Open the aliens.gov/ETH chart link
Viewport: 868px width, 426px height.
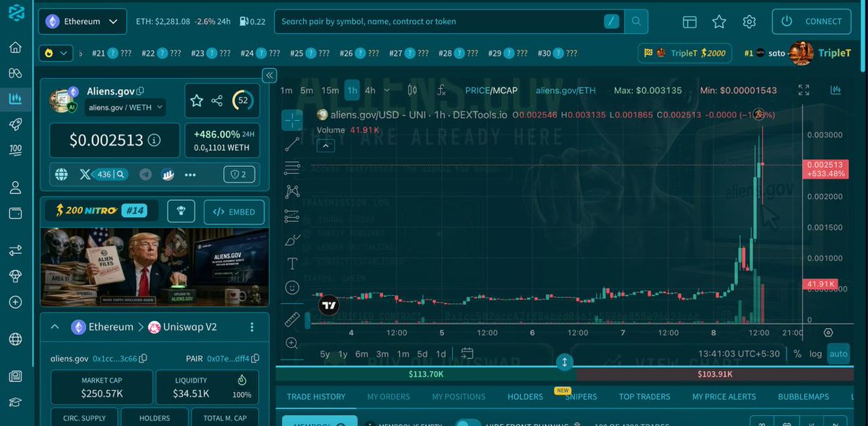[x=566, y=90]
